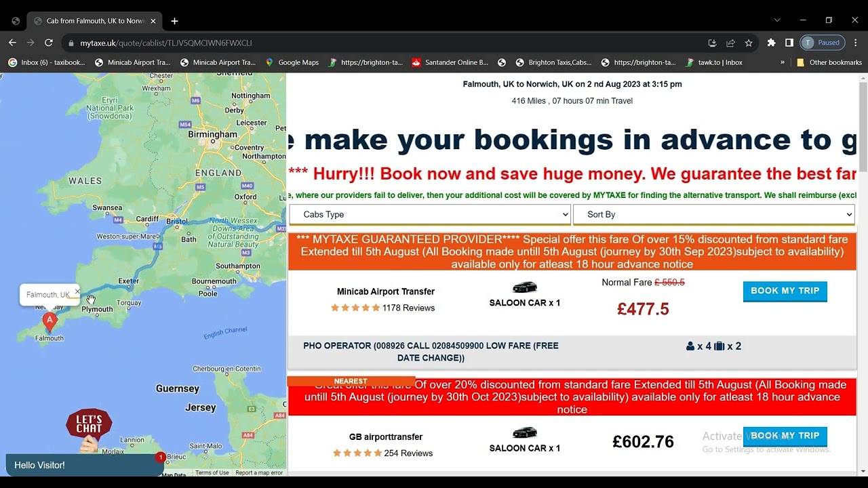868x488 pixels.
Task: Open the Paused profile button
Action: tap(823, 43)
